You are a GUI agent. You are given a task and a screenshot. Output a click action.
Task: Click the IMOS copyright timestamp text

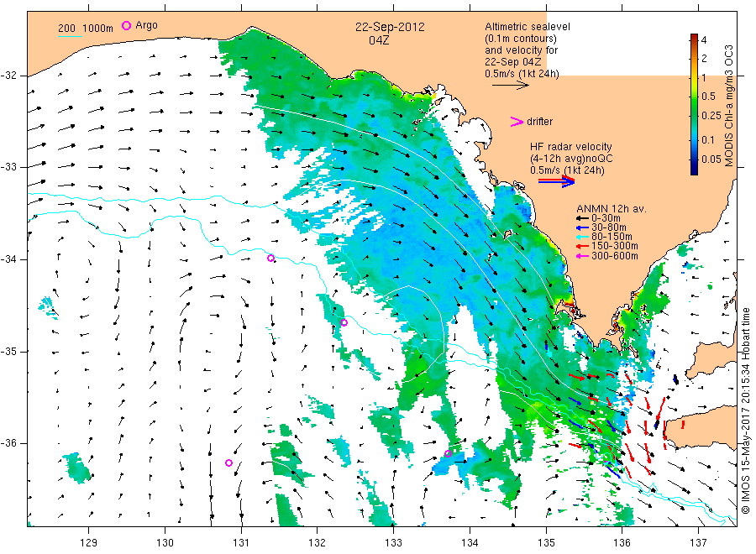coord(745,411)
